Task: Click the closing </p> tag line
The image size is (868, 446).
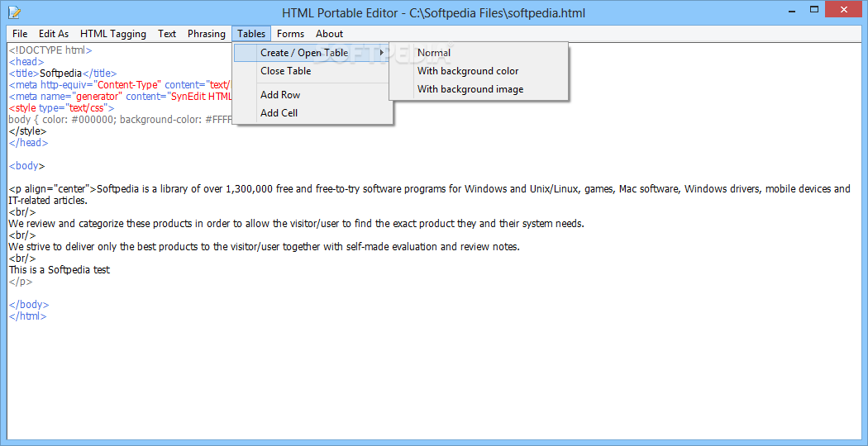Action: [21, 282]
